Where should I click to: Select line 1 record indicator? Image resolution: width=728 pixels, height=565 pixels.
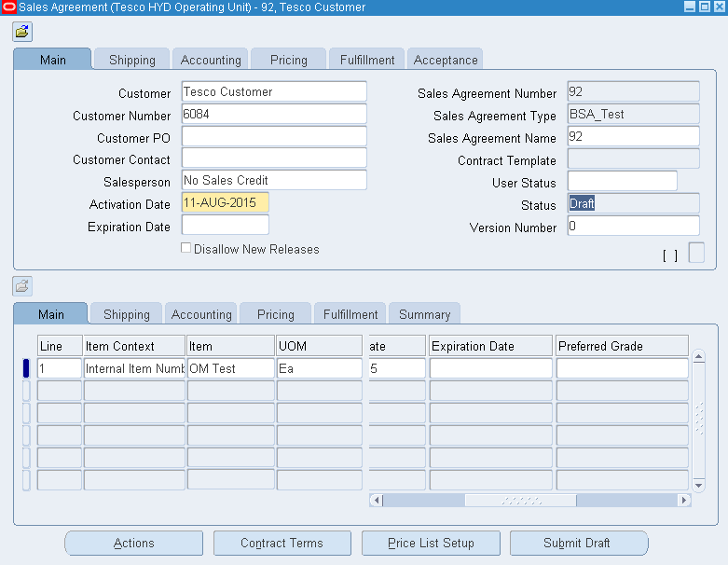coord(26,368)
